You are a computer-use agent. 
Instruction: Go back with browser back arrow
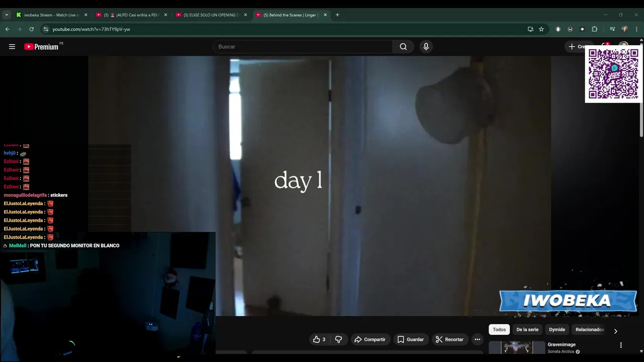coord(7,29)
